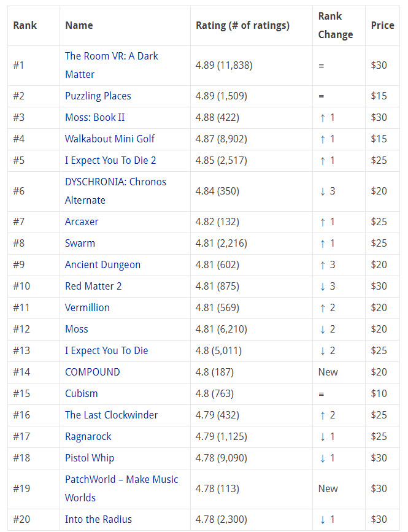
Task: Open the Vermillion link
Action: (87, 307)
